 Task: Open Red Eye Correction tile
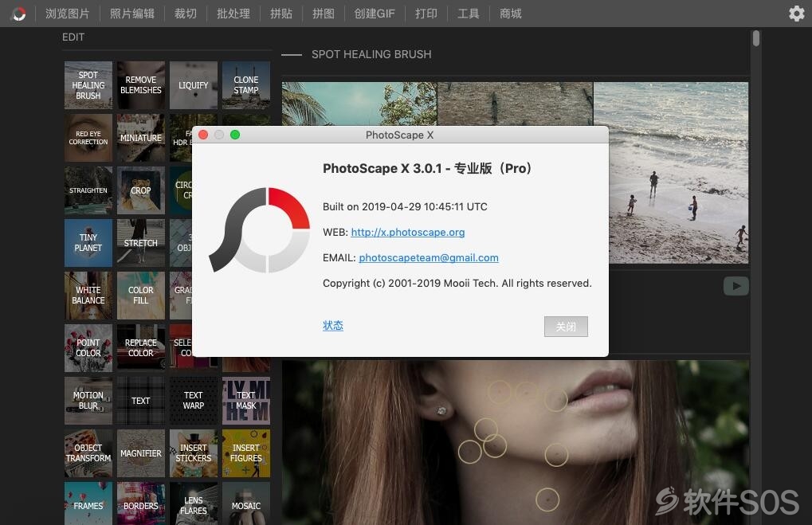point(88,138)
